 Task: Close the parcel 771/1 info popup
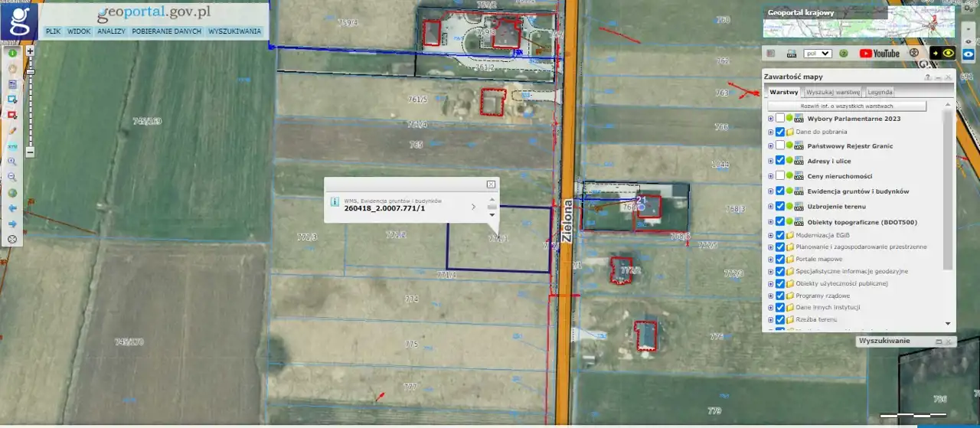click(x=491, y=185)
